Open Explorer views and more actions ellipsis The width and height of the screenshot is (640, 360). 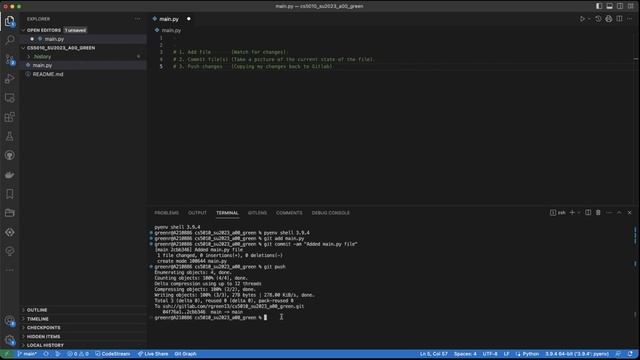(x=138, y=19)
